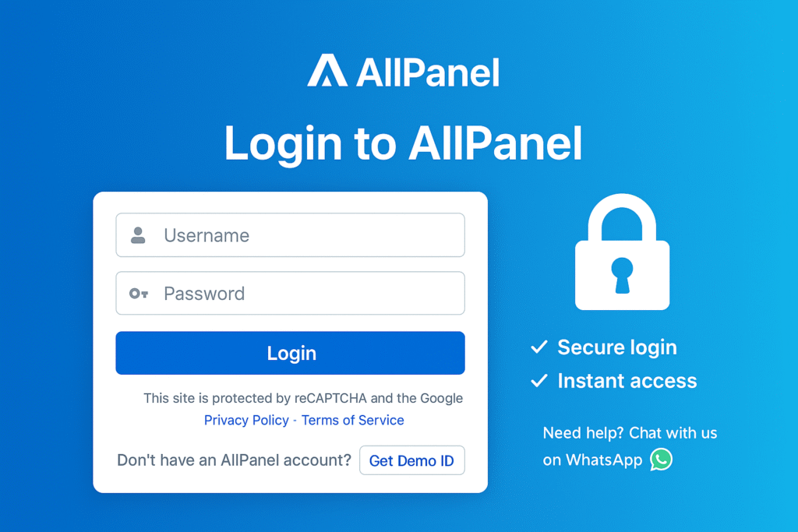Click the reCAPTCHA protection notice text
The width and height of the screenshot is (798, 532).
[x=302, y=398]
